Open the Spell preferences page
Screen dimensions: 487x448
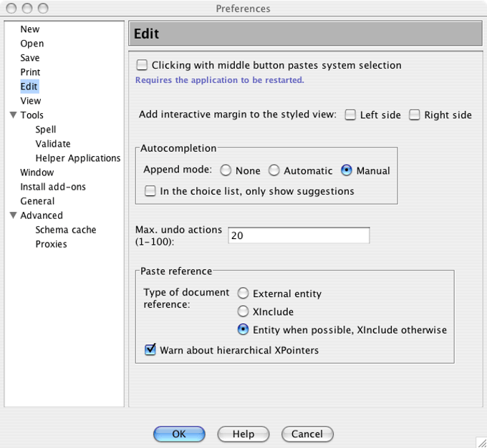[x=45, y=130]
